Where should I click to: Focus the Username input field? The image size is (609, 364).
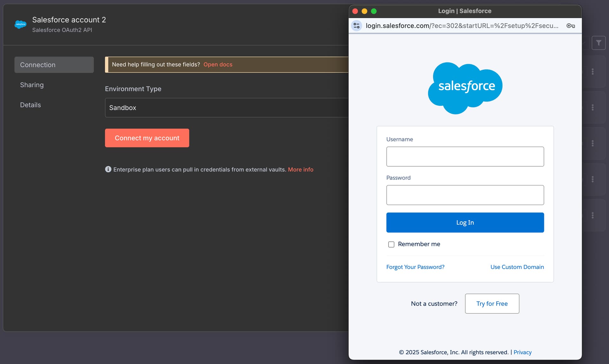[465, 156]
